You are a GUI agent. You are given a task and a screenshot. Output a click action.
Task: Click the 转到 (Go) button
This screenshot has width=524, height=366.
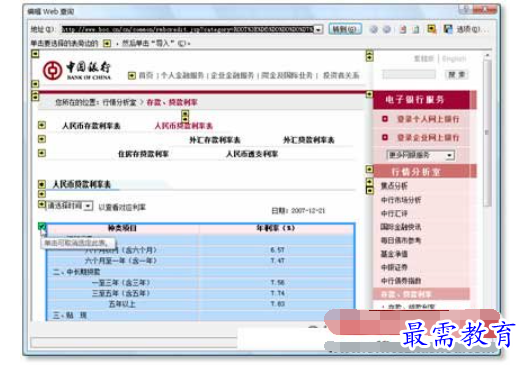[345, 29]
